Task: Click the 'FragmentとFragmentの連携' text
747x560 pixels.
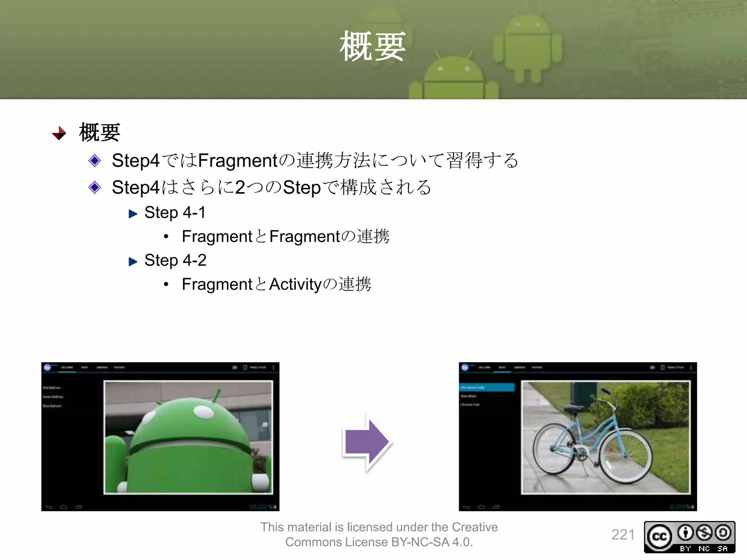Action: [286, 237]
